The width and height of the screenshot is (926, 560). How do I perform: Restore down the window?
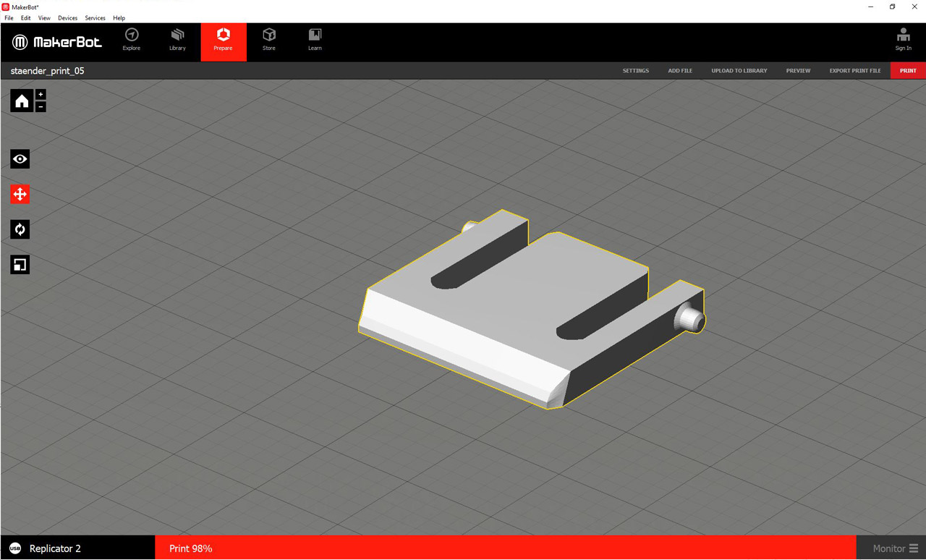(x=892, y=7)
